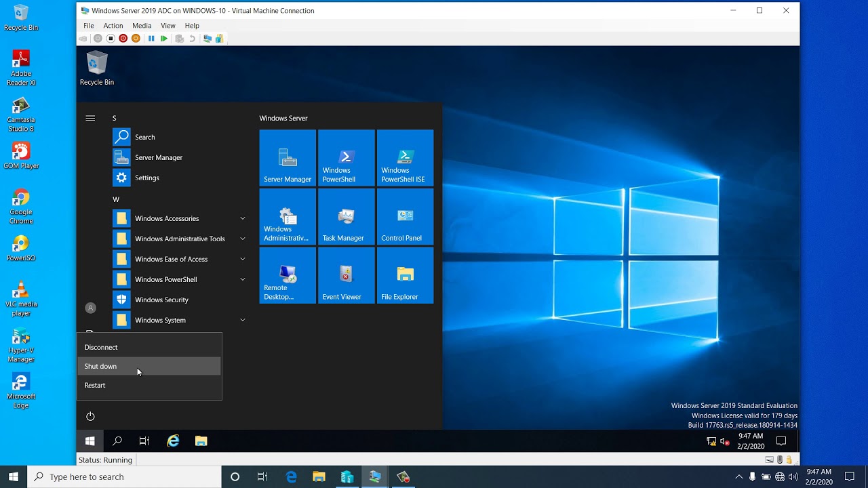The height and width of the screenshot is (488, 868).
Task: Click the host speaker volume tray icon
Action: pos(793,477)
